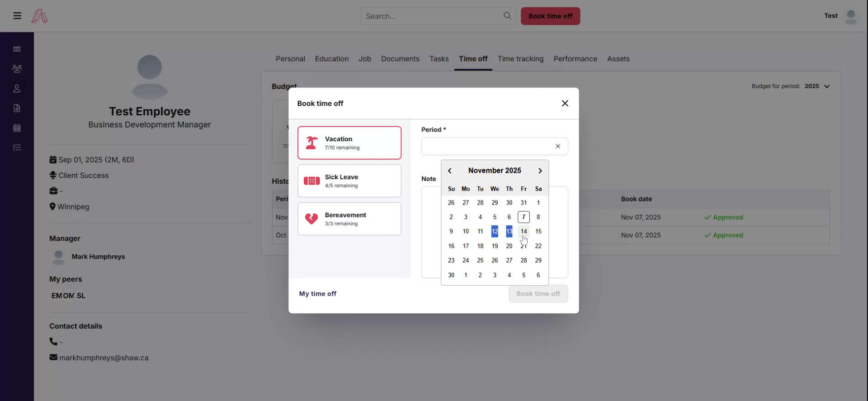Click the Winnipeg location text
The height and width of the screenshot is (401, 868).
(73, 207)
